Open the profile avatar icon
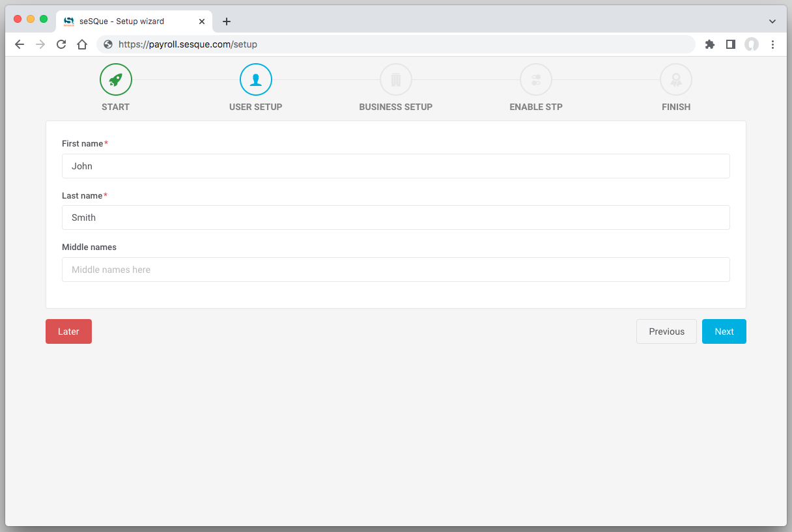The height and width of the screenshot is (532, 792). pos(752,44)
